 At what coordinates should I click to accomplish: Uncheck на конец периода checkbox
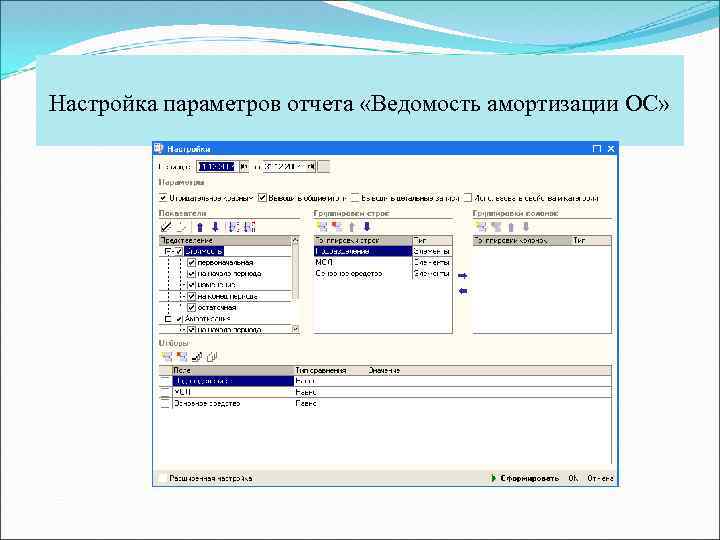[191, 296]
